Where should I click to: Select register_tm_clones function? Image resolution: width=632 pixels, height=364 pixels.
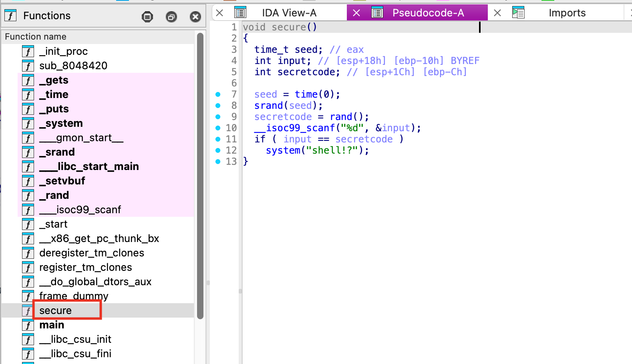click(86, 267)
